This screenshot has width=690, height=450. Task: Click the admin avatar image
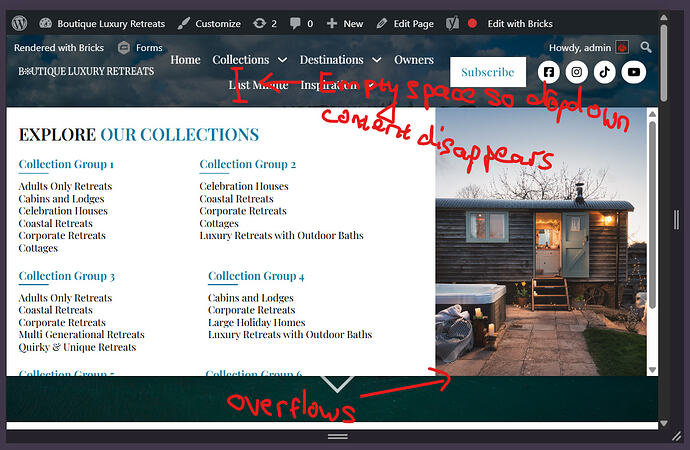click(x=622, y=47)
